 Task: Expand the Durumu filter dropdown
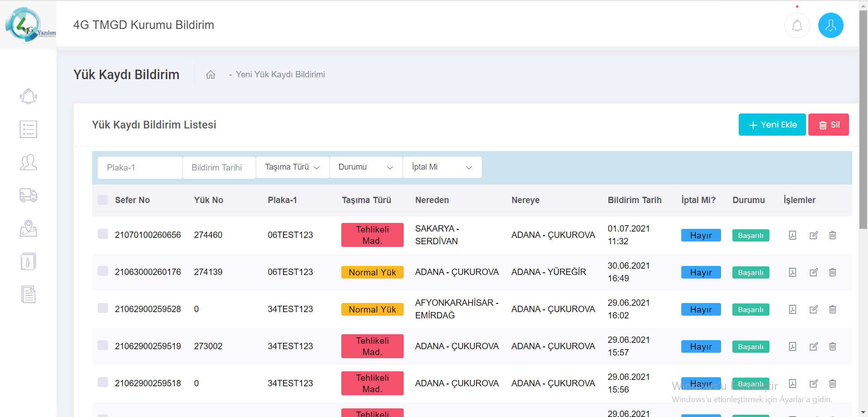[366, 167]
